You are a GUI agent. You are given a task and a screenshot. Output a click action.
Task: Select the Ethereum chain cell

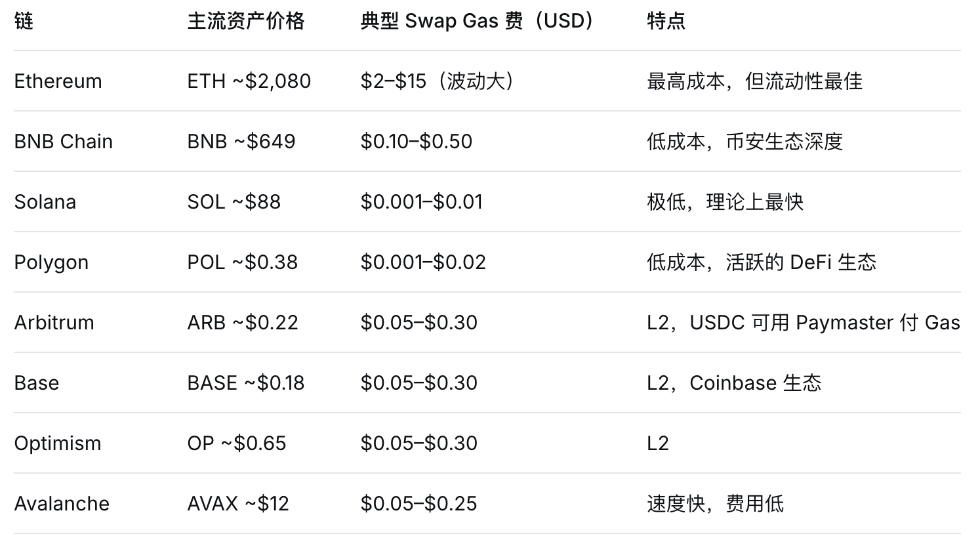(58, 81)
